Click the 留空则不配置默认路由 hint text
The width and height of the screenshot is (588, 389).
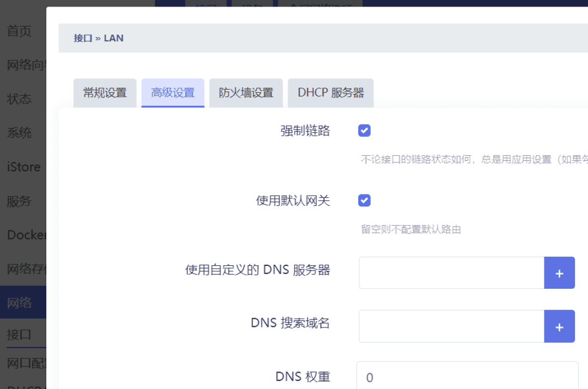[x=411, y=229]
